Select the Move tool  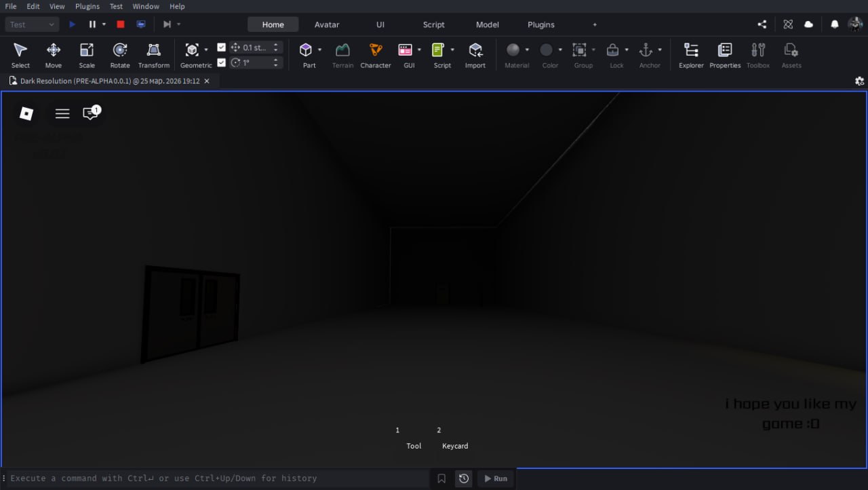pyautogui.click(x=53, y=55)
